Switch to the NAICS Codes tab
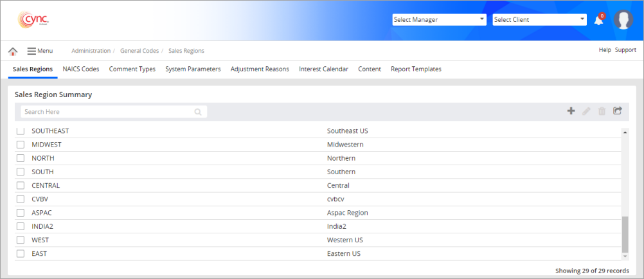 pos(81,69)
